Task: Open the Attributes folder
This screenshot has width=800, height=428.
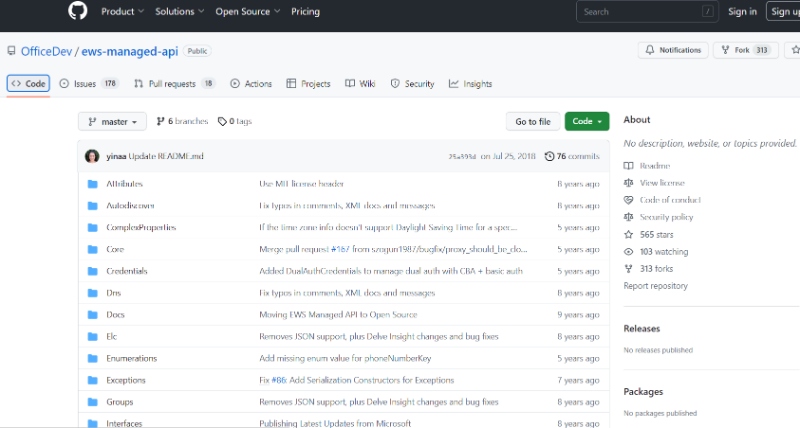Action: [124, 184]
